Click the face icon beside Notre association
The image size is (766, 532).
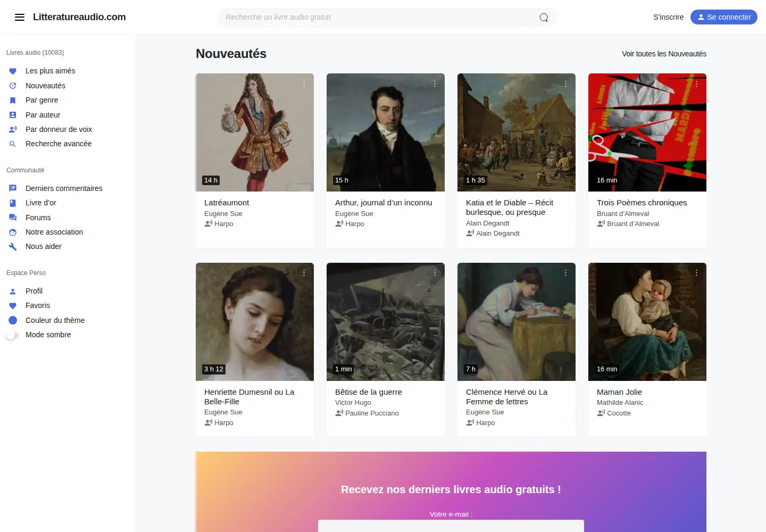tap(13, 232)
